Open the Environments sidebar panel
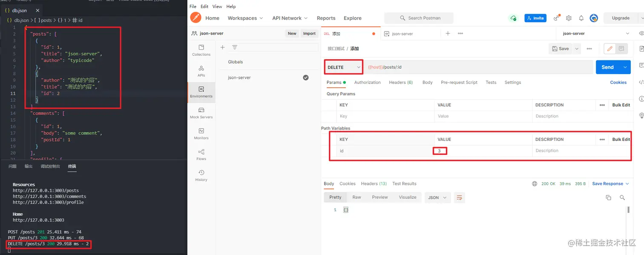 (201, 92)
